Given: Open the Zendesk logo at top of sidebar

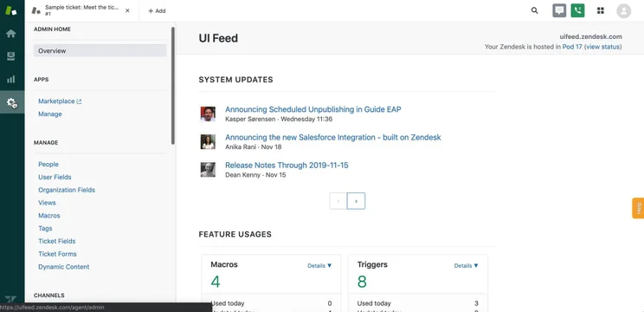Looking at the screenshot, I should (x=11, y=10).
